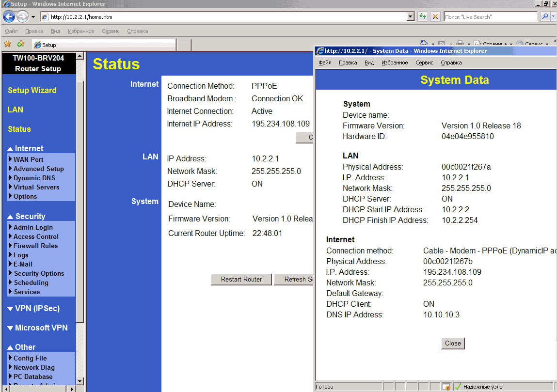Click the Hardware ID value 04e04e955810
Image resolution: width=557 pixels, height=392 pixels.
click(x=467, y=136)
